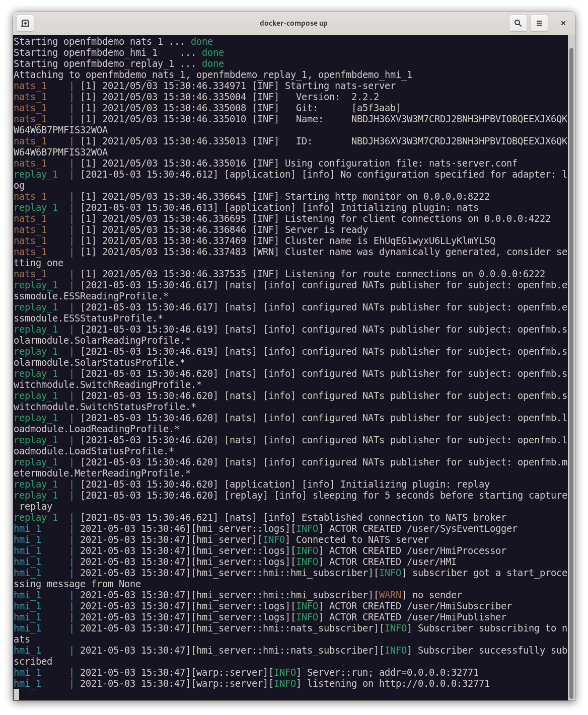Click the version number '2.2.2'
588x715 pixels.
365,97
